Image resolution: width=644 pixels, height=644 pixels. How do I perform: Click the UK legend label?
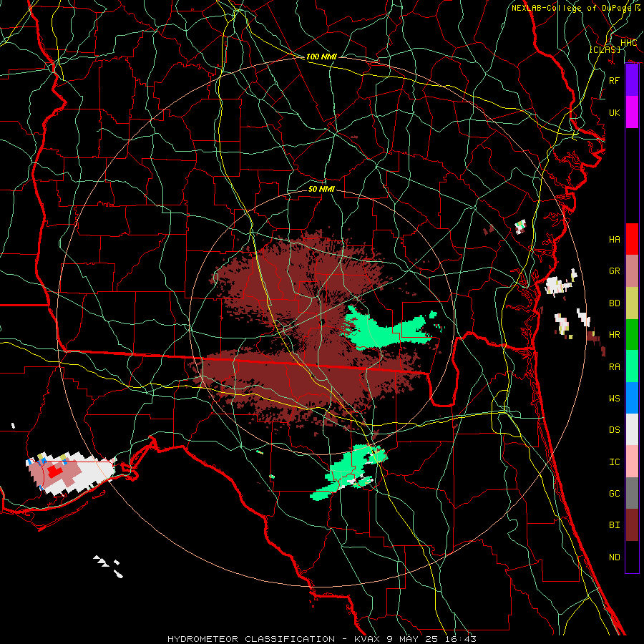point(615,112)
